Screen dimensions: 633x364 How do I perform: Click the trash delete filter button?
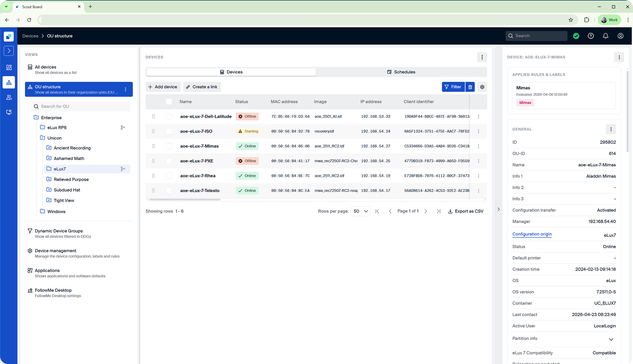(x=470, y=87)
